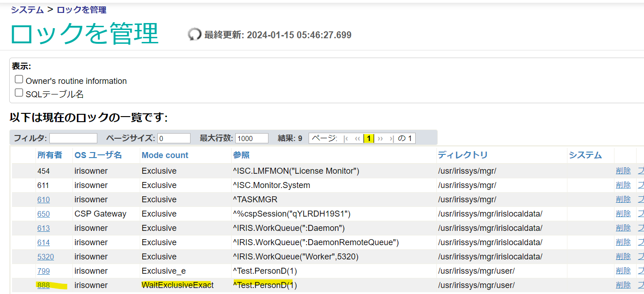Screen dimensions: 644x294
Task: Jump to last page pagination icon
Action: coord(392,138)
